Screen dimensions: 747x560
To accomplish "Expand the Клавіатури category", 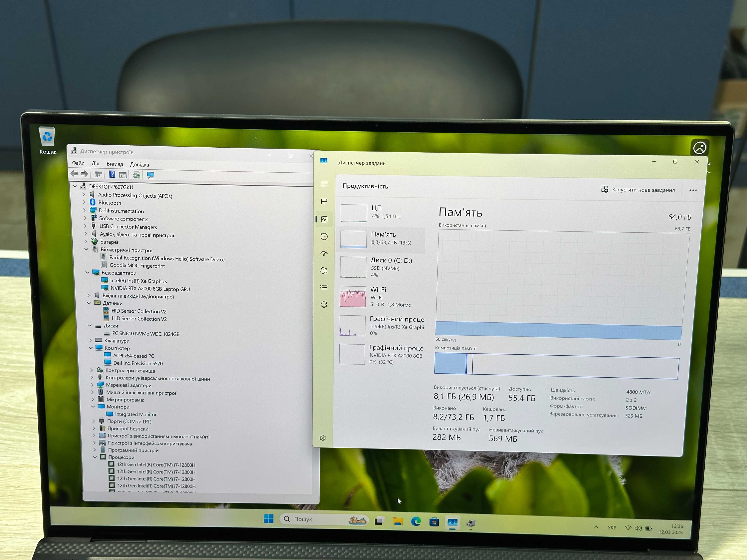I will 90,340.
